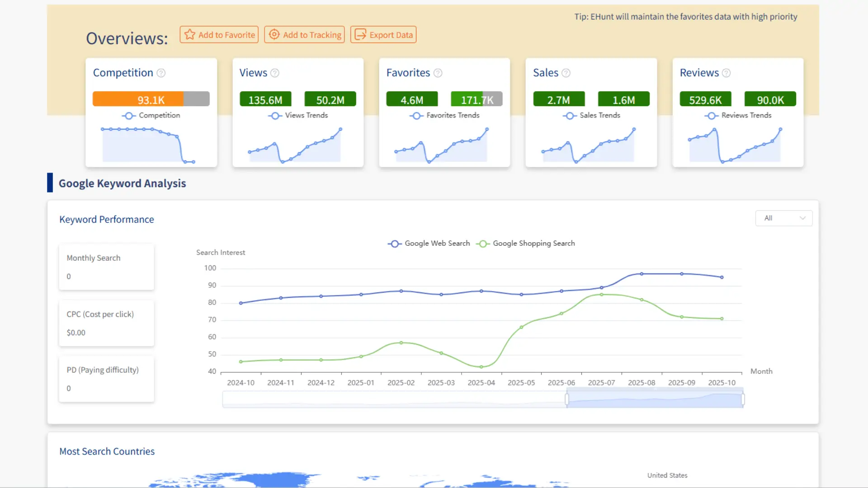
Task: Click the help icon beside Reviews
Action: coord(726,73)
